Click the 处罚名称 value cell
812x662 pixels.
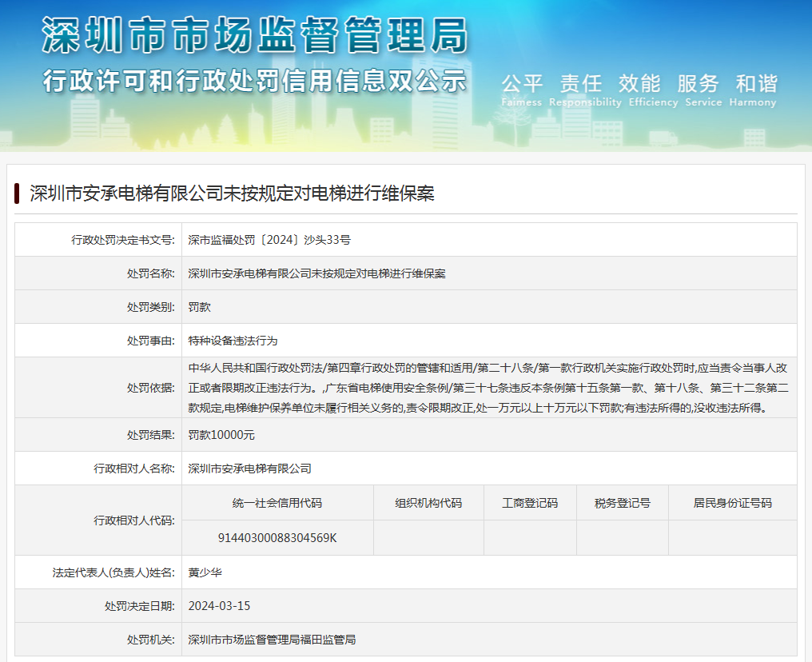(316, 273)
